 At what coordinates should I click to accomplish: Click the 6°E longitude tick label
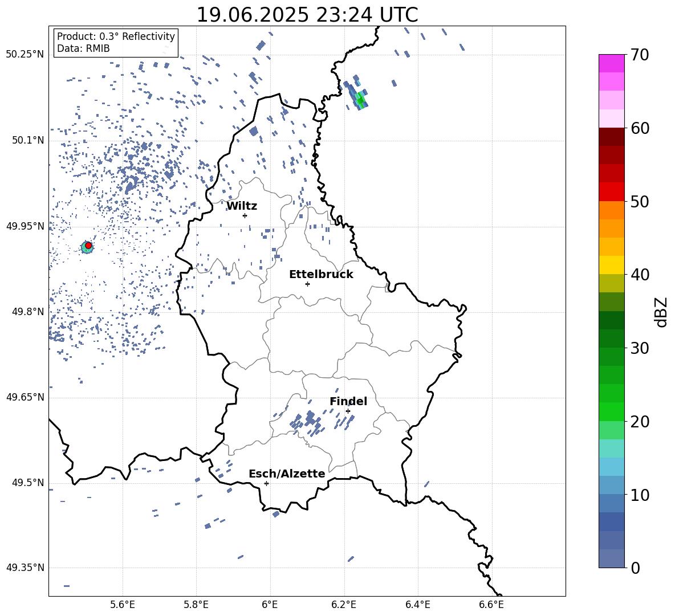[x=270, y=605]
